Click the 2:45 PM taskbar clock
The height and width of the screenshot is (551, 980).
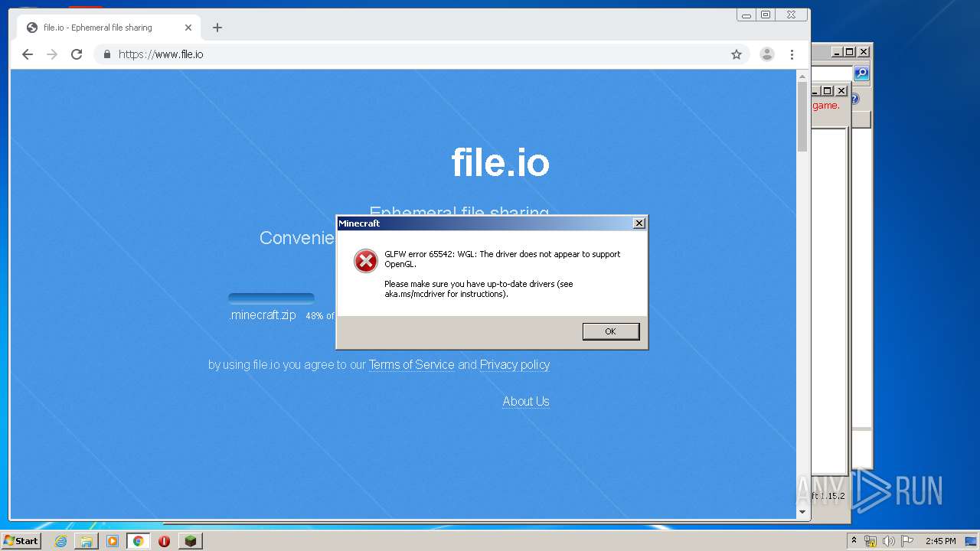click(x=941, y=541)
